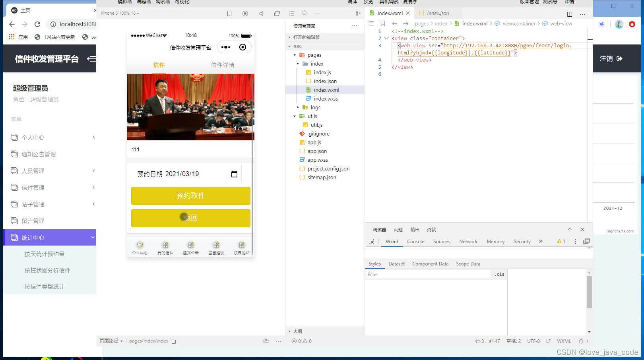Switch to the Console debugger tab
Image resolution: width=644 pixels, height=360 pixels.
coord(415,242)
